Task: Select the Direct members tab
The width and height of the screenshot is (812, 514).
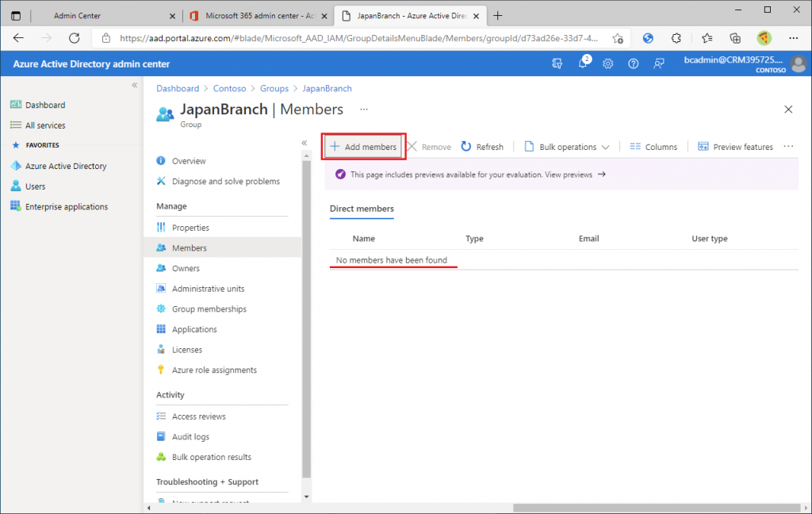Action: click(362, 209)
